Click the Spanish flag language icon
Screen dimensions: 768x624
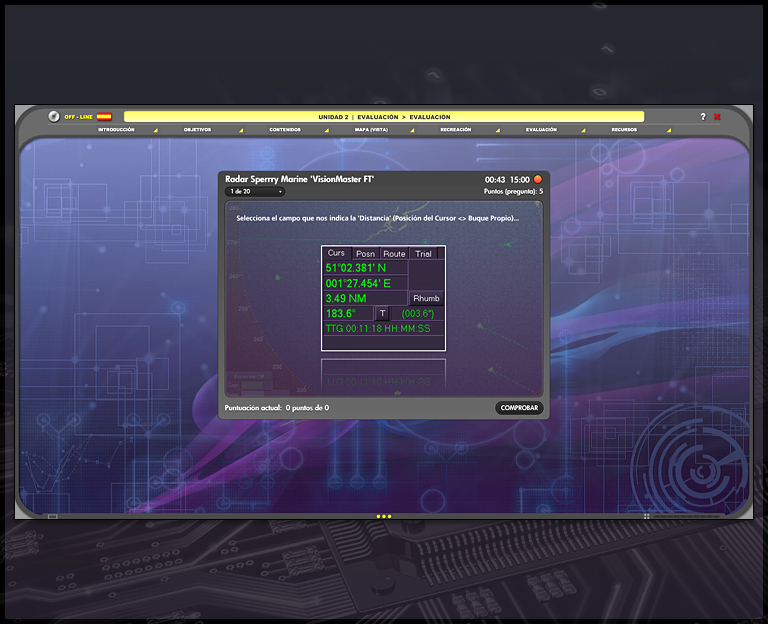[x=104, y=117]
